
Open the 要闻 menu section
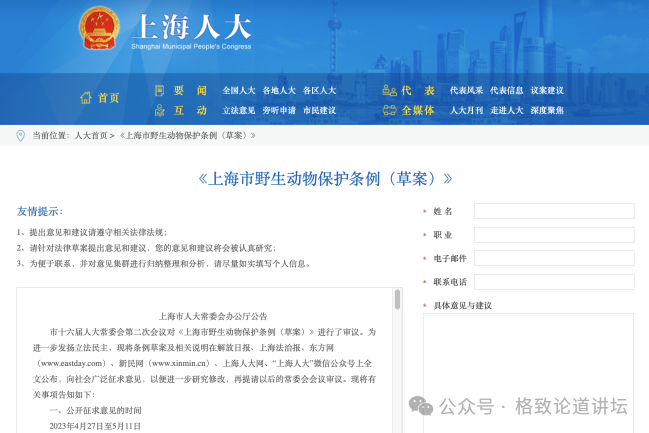(190, 90)
